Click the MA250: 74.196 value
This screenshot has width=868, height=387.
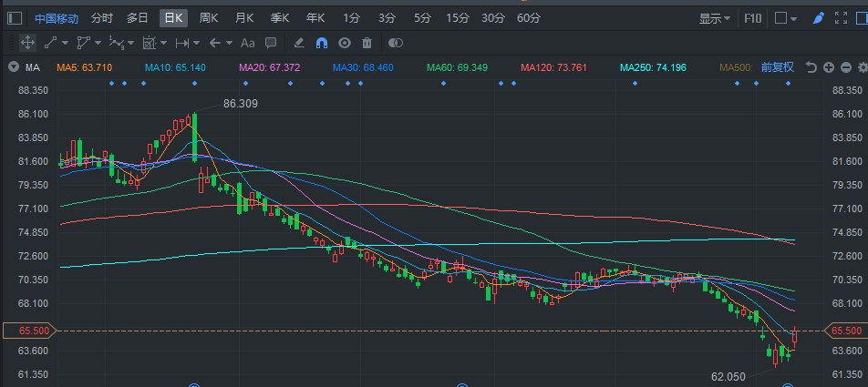tap(653, 67)
